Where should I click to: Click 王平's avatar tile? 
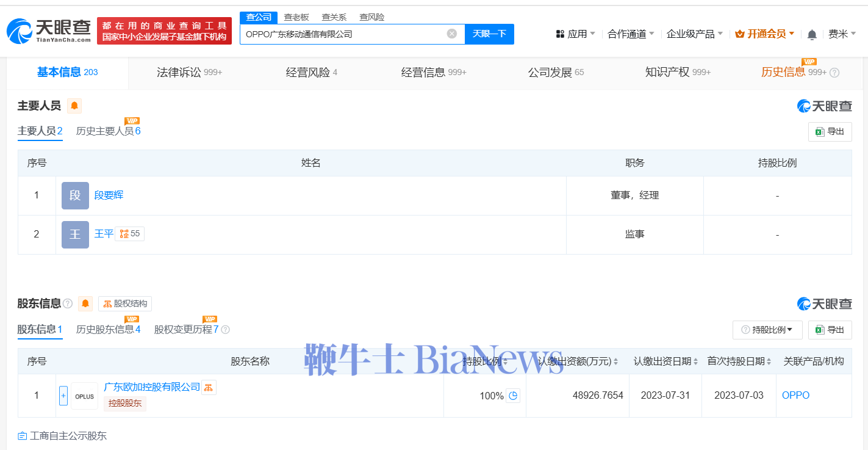click(x=75, y=234)
